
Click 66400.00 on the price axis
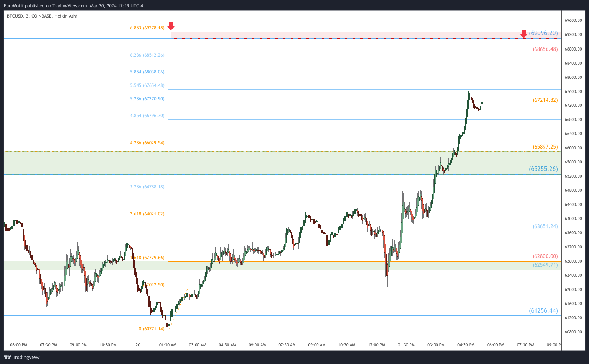[573, 134]
